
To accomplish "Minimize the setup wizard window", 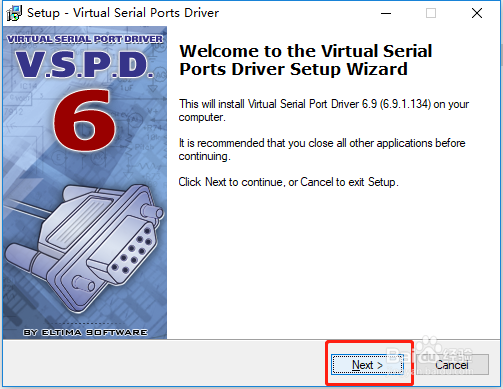I will [386, 13].
